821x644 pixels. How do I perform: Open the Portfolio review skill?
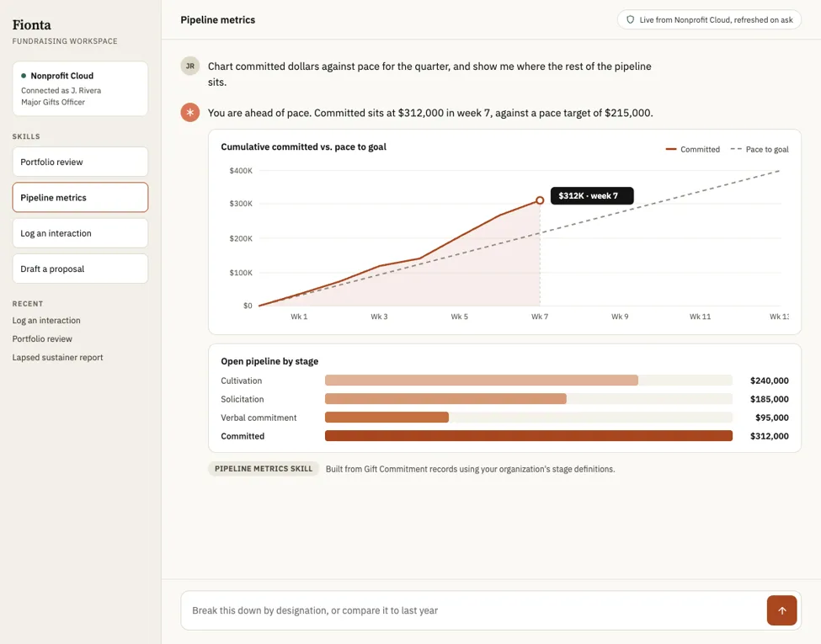click(x=80, y=162)
